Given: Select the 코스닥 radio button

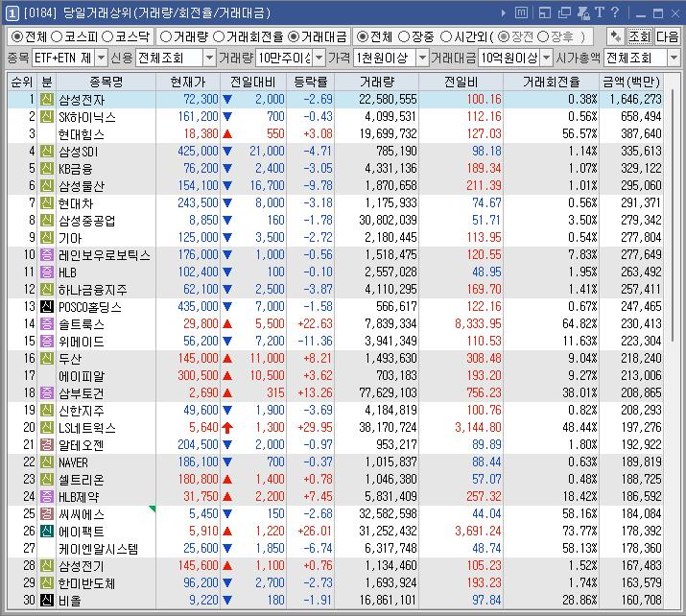Looking at the screenshot, I should tap(107, 36).
